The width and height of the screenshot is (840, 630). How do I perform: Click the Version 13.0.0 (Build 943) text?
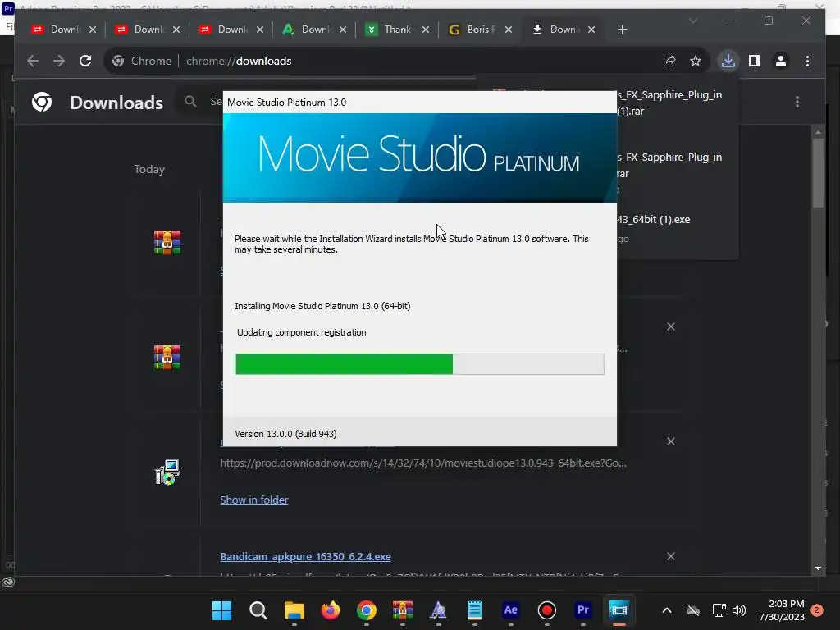[285, 434]
